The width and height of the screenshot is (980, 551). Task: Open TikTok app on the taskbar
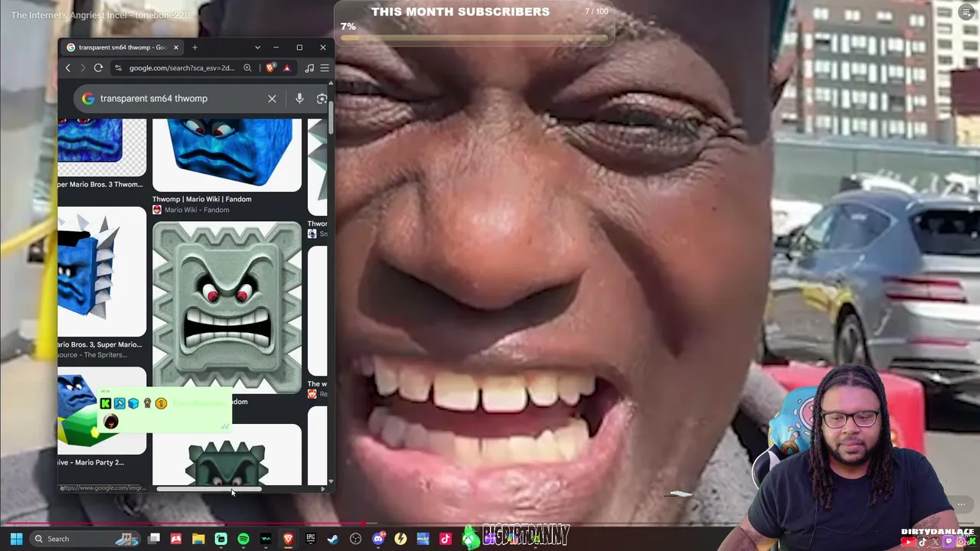(446, 539)
